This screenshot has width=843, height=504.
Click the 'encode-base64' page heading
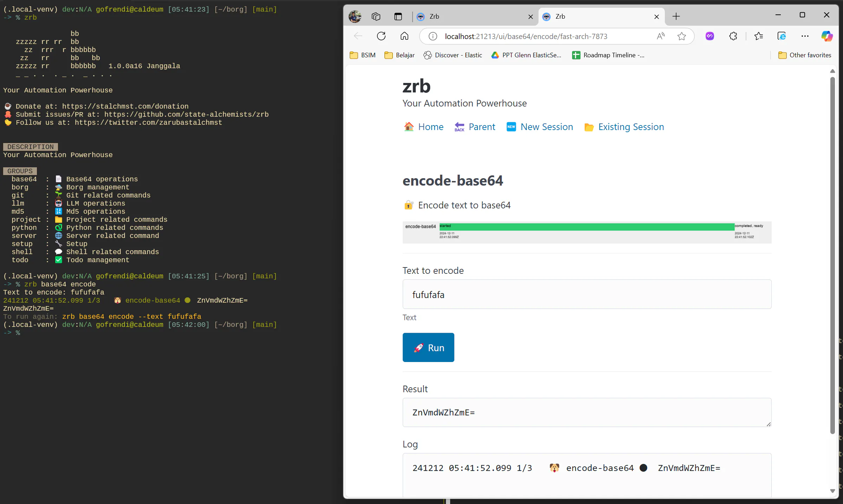point(453,181)
